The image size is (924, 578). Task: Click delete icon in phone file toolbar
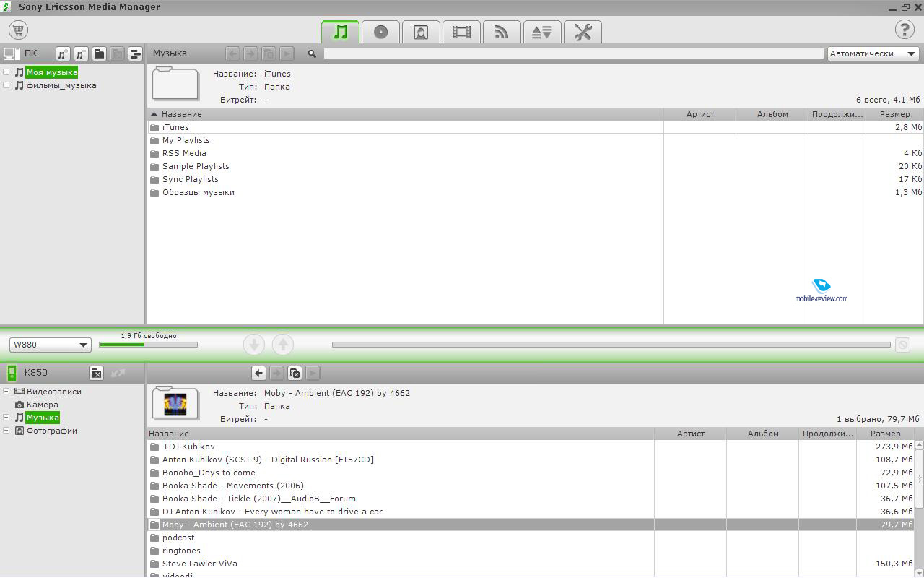click(x=295, y=373)
